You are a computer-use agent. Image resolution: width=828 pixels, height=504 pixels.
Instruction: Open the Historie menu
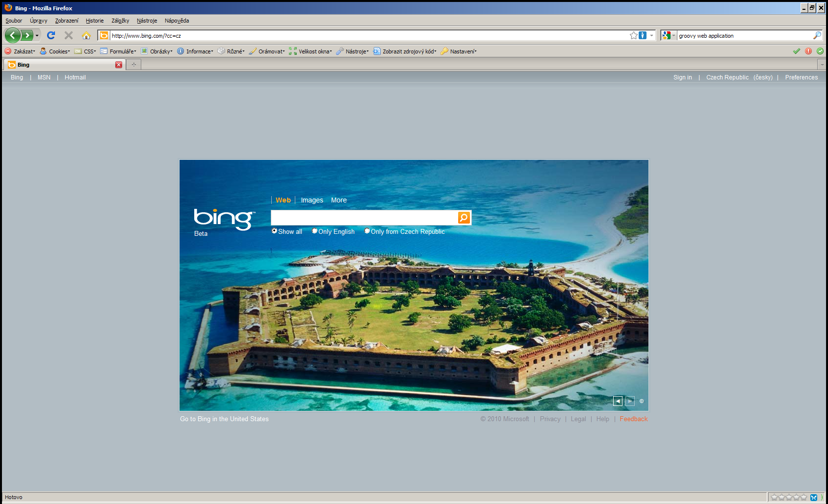95,21
